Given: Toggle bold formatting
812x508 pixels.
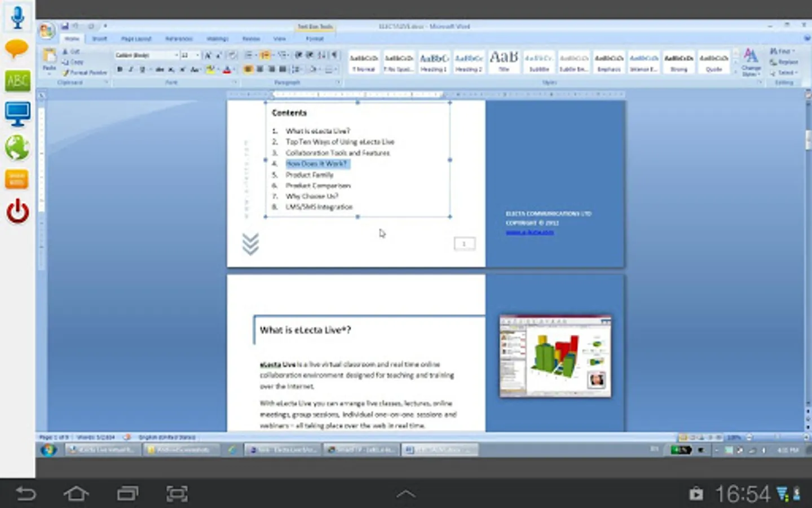Looking at the screenshot, I should [120, 69].
